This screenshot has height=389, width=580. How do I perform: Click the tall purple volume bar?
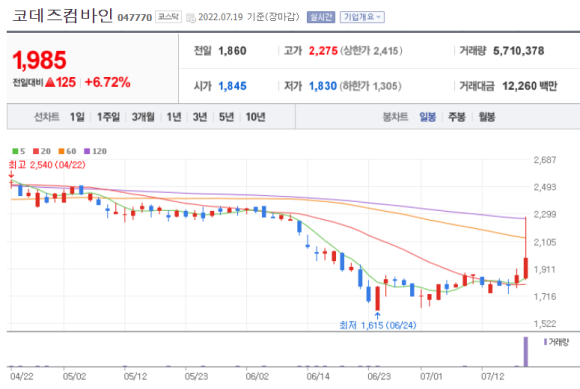tap(526, 351)
